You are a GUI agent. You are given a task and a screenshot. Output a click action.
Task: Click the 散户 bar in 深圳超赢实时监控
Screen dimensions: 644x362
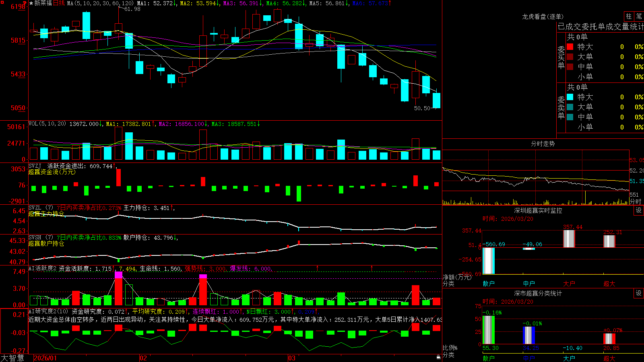tap(488, 261)
